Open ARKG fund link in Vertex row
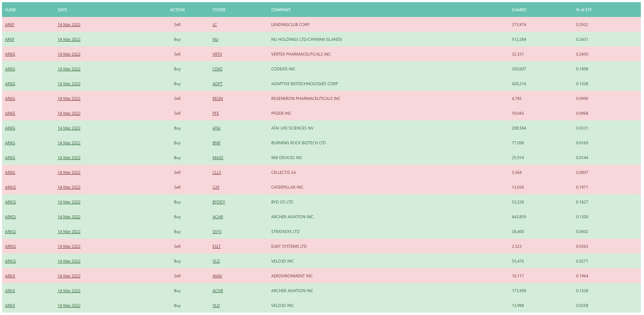 click(10, 54)
